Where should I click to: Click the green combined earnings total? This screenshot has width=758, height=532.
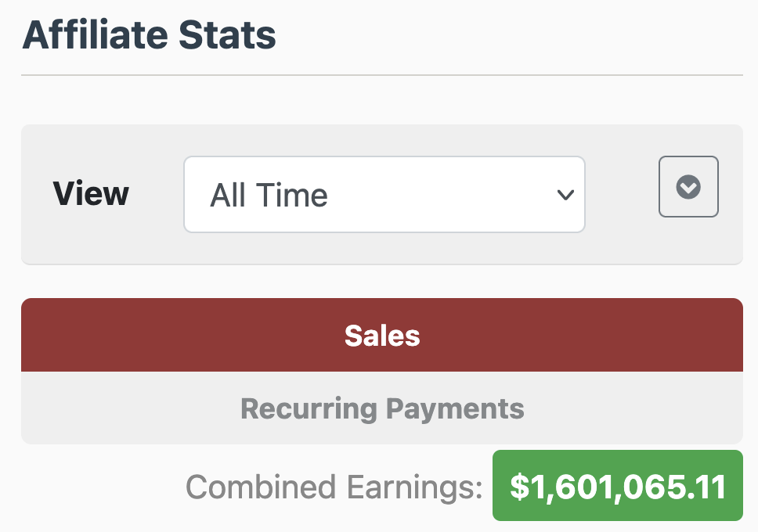pos(617,486)
